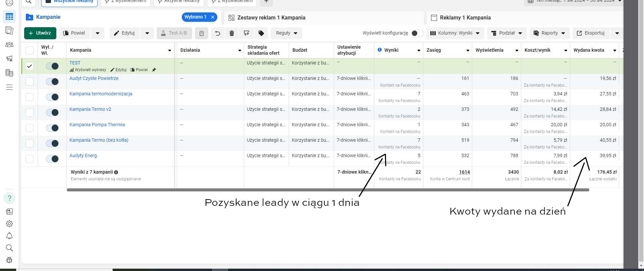
Task: Open the Kampania termomodernizacja campaign link
Action: point(101,94)
